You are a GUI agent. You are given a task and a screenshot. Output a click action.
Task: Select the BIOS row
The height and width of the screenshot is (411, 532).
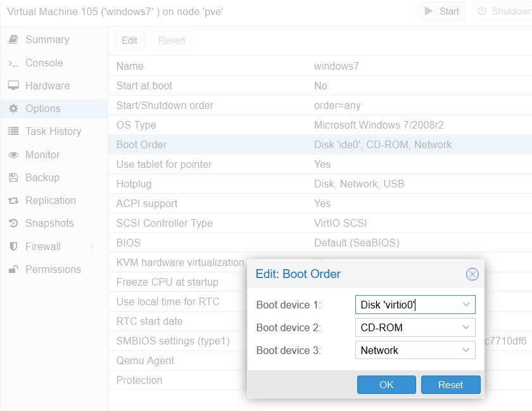320,243
